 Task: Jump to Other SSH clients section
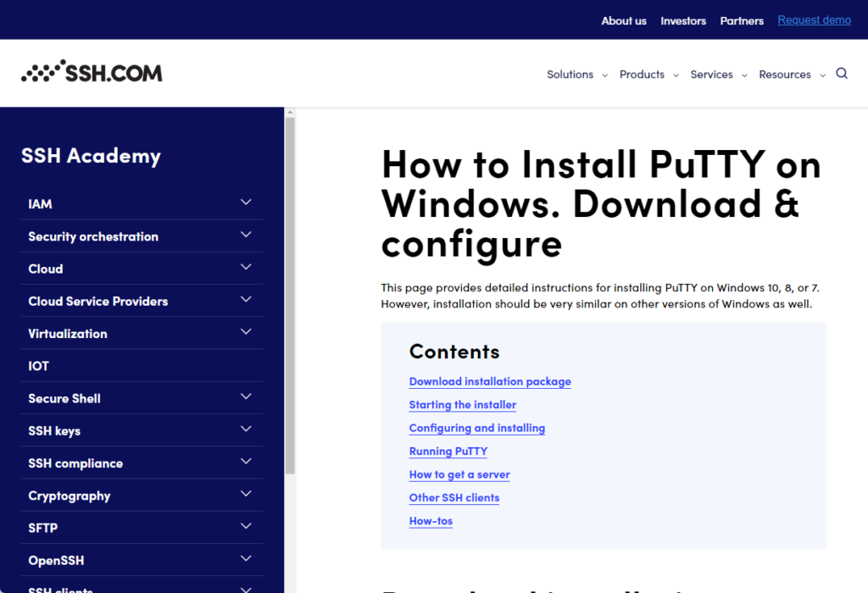pos(454,498)
